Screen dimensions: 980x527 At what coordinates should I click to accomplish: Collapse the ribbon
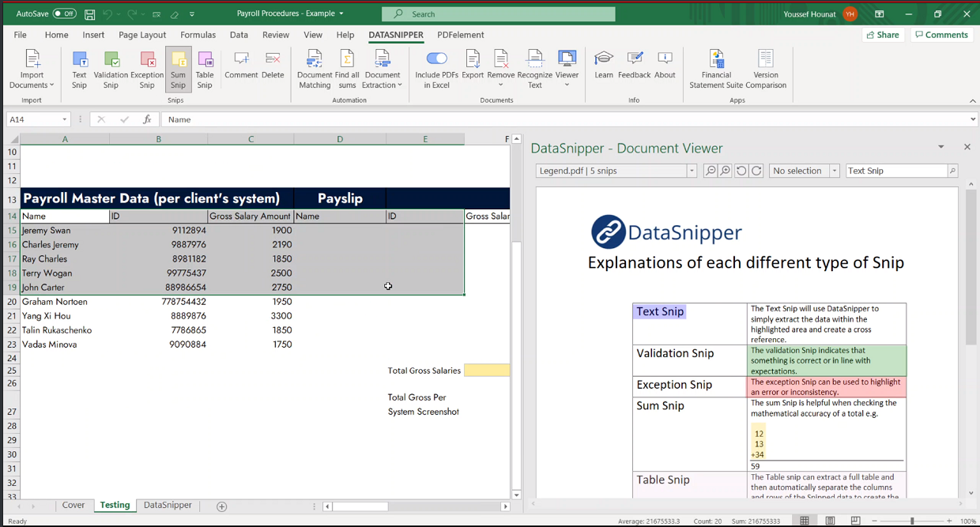(973, 101)
